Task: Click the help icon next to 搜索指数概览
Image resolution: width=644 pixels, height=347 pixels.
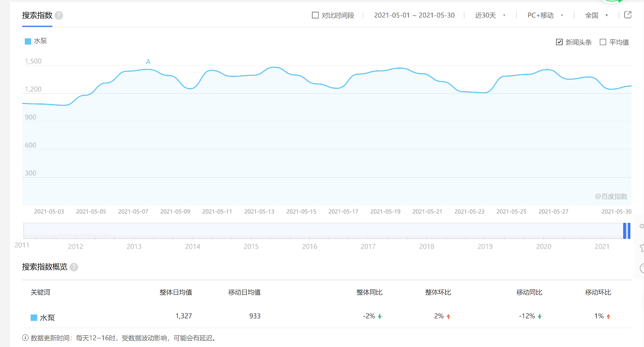Action: (x=74, y=267)
